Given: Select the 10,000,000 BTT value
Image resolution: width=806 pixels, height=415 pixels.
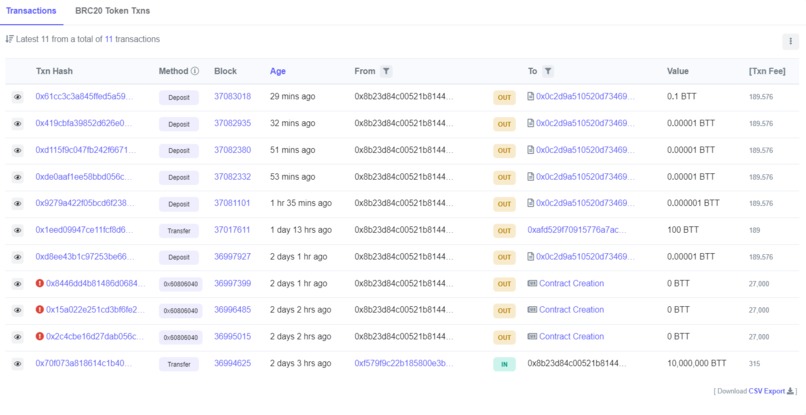Looking at the screenshot, I should coord(697,363).
